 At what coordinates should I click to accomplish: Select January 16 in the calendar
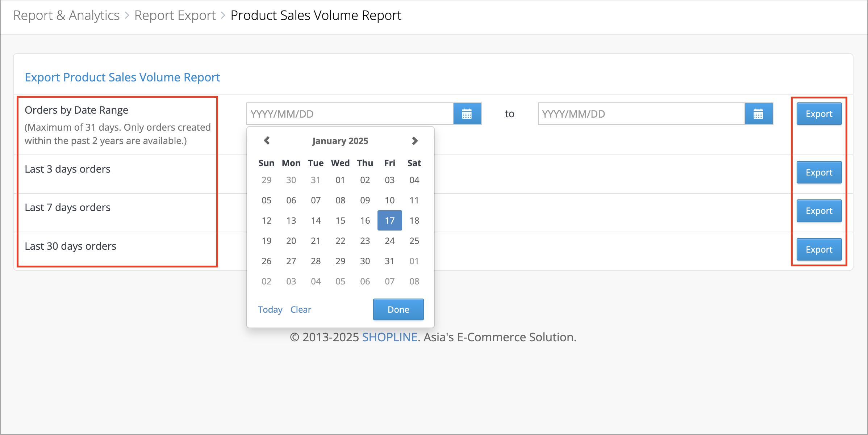[365, 220]
